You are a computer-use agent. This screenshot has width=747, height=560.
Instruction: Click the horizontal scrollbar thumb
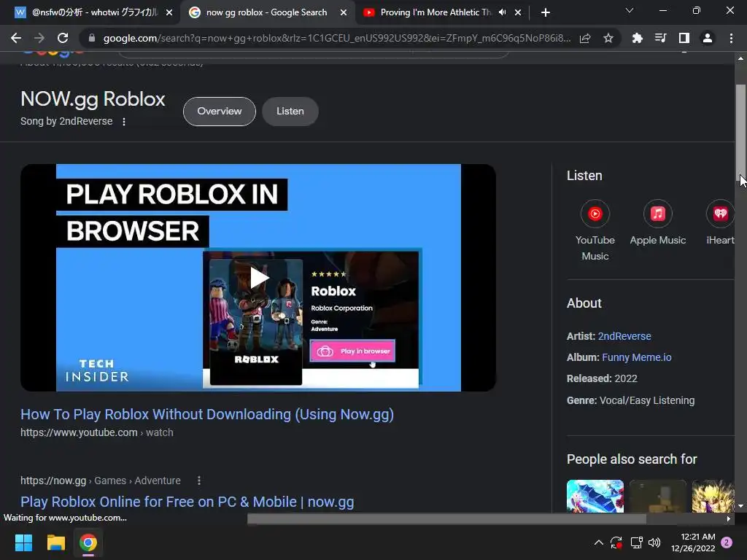pos(446,518)
